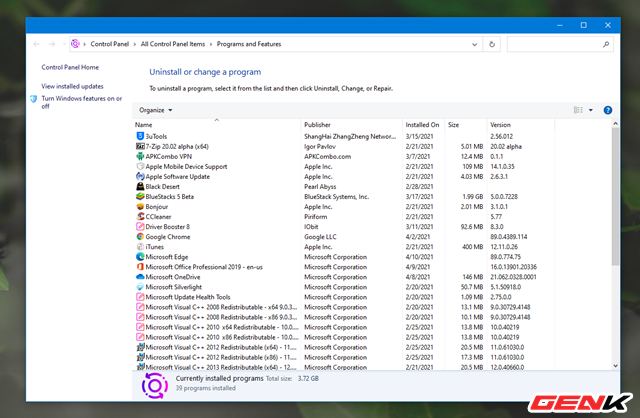
Task: Open Control Panel Home link
Action: [70, 67]
